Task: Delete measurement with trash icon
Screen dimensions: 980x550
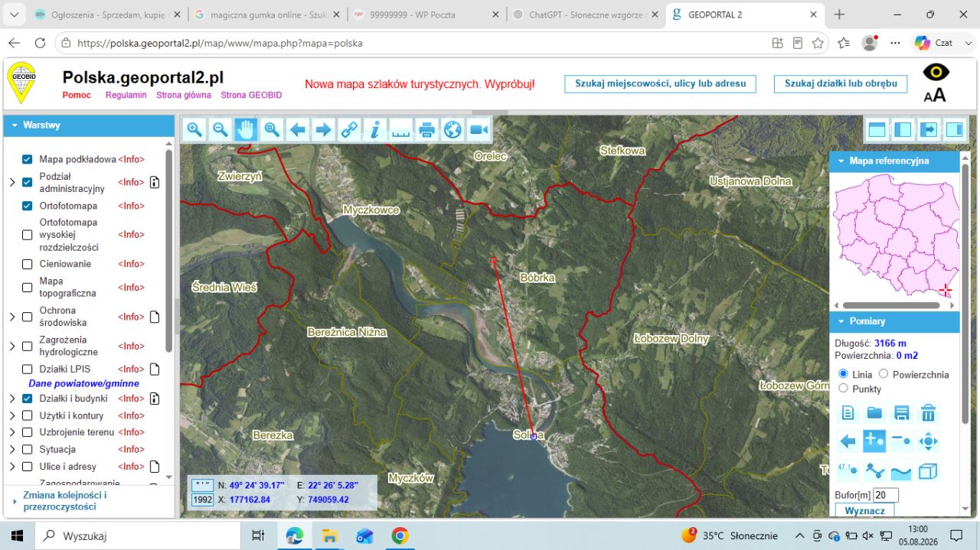Action: (928, 413)
